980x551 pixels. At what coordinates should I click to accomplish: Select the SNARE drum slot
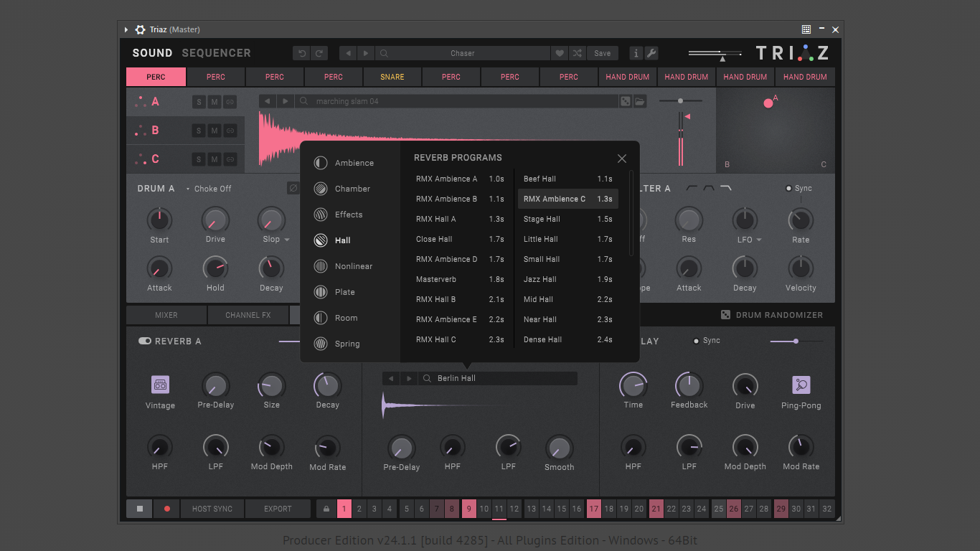[x=392, y=77]
